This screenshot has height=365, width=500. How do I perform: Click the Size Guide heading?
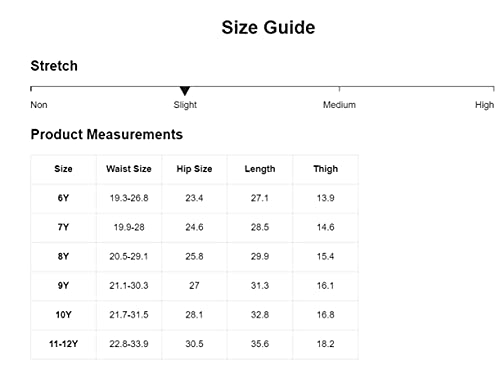pyautogui.click(x=268, y=27)
